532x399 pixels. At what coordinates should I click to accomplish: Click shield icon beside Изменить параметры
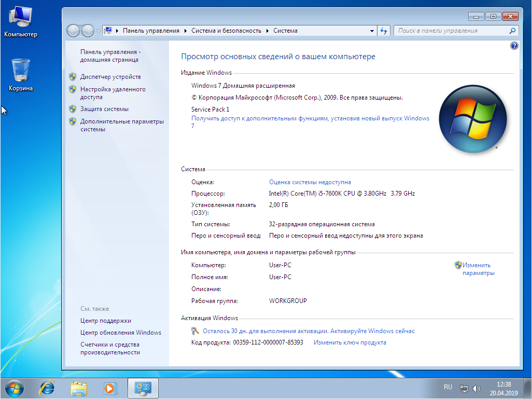(x=458, y=265)
